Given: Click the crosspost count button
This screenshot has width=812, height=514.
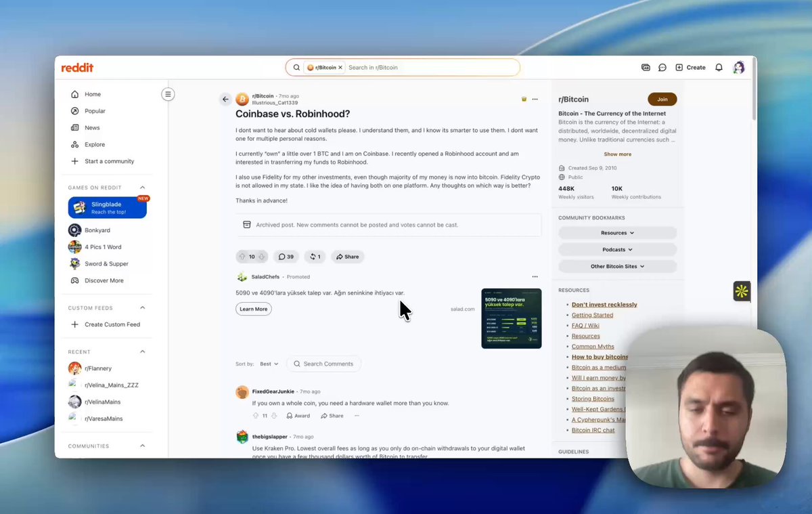Looking at the screenshot, I should point(315,257).
